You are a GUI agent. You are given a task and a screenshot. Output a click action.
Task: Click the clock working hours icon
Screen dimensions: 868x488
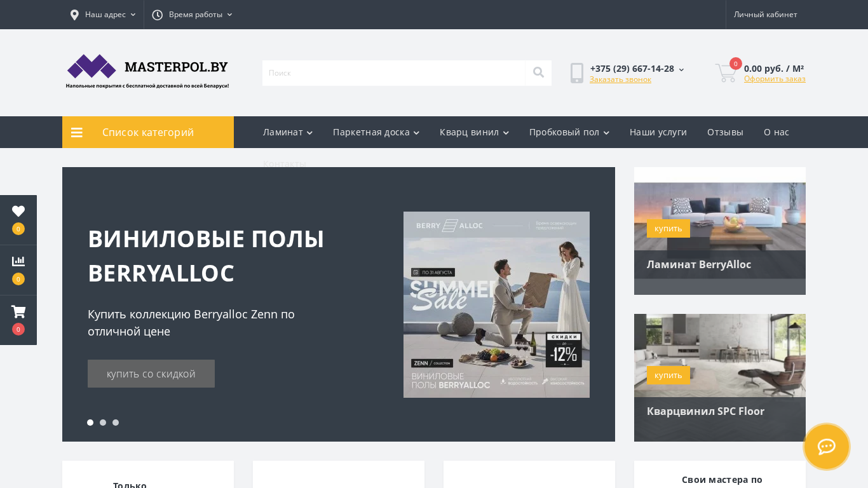[157, 15]
